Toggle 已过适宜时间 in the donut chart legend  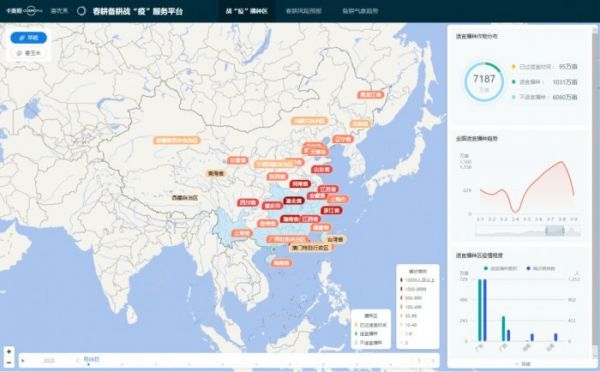click(x=544, y=67)
